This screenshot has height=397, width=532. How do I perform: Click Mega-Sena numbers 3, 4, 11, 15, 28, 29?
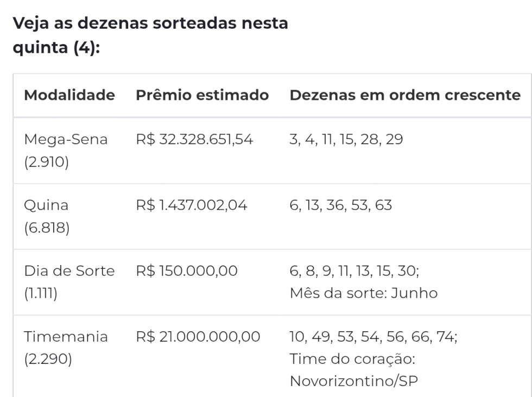(346, 140)
